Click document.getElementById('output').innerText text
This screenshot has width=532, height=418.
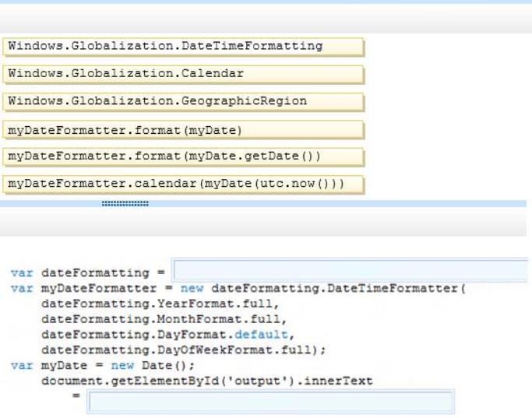[x=207, y=381]
